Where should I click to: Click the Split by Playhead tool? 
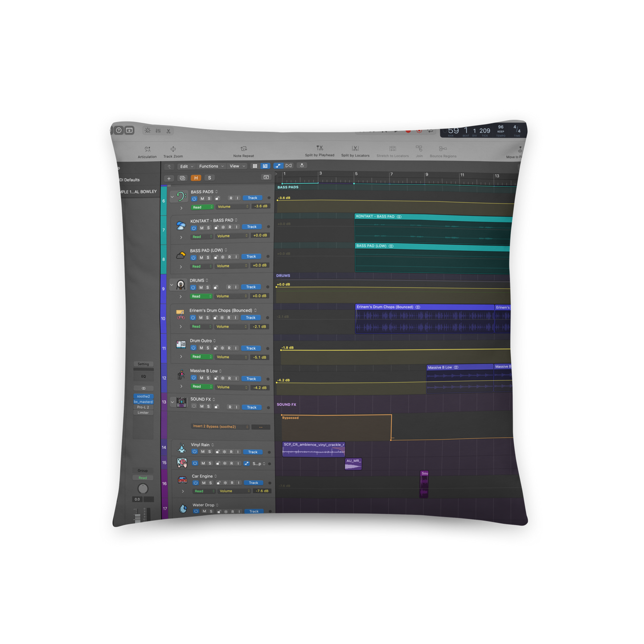pyautogui.click(x=320, y=148)
